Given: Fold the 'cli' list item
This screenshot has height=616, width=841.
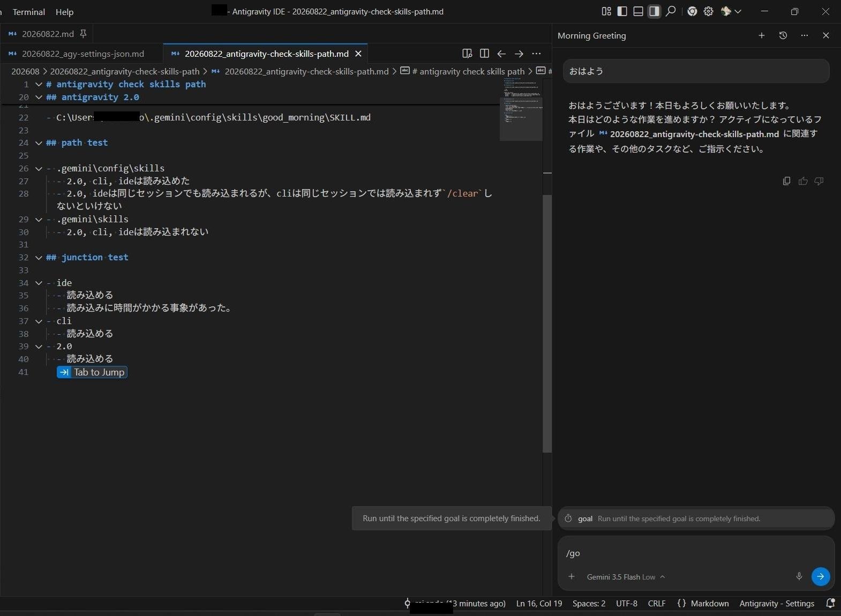Looking at the screenshot, I should (x=39, y=321).
